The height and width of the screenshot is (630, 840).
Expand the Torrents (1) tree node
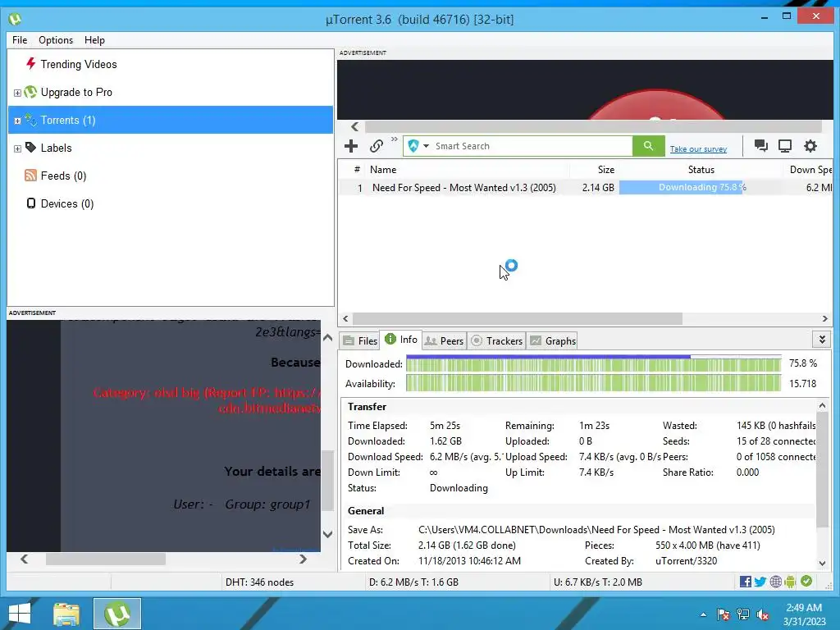17,121
